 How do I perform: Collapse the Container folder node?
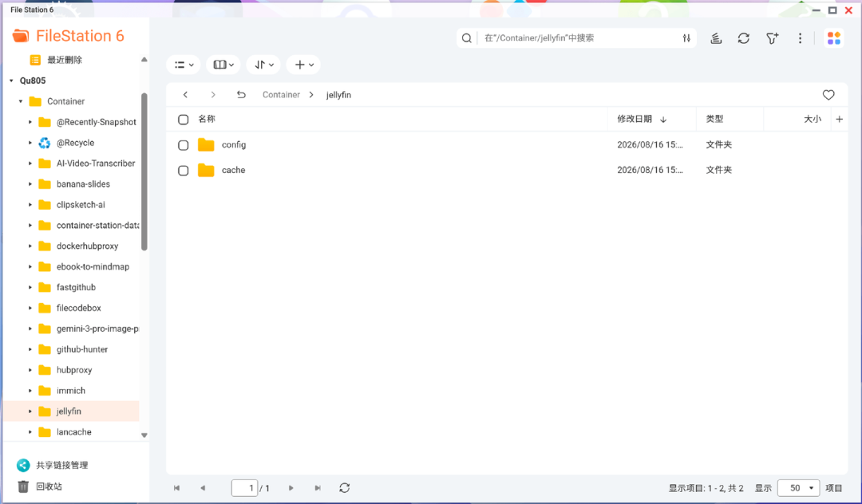click(x=20, y=101)
